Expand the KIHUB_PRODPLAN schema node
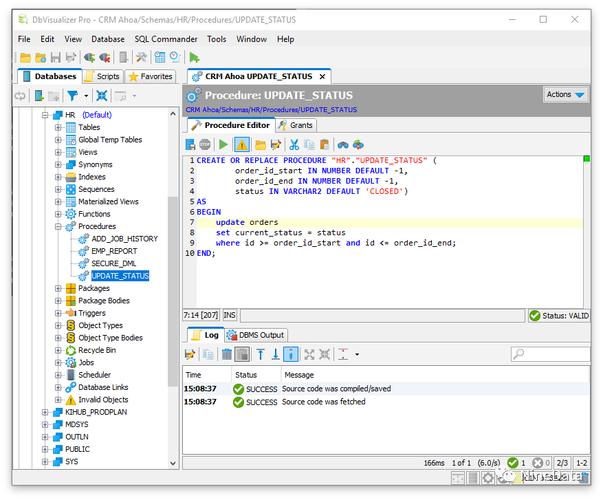Screen dimensions: 603x500 click(x=45, y=412)
